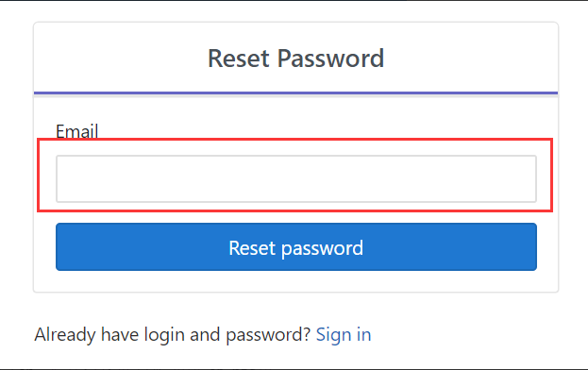The image size is (588, 370).
Task: Click into the Email input field
Action: [296, 178]
